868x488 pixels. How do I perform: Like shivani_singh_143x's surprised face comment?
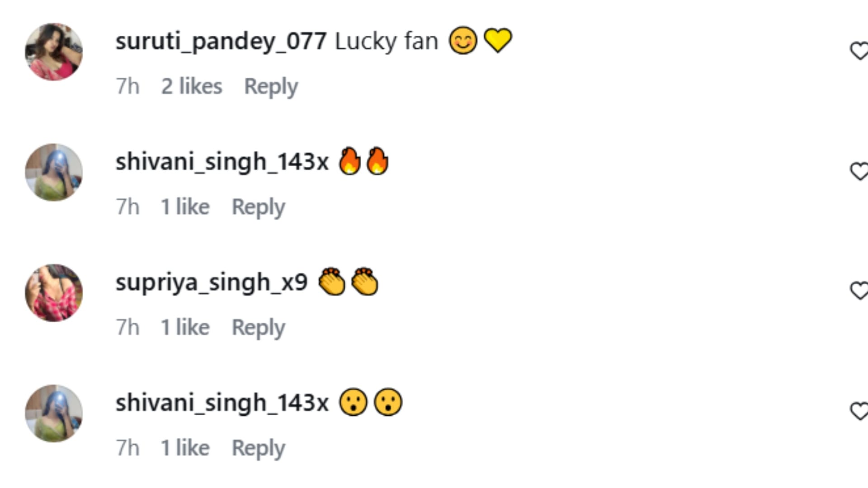859,411
